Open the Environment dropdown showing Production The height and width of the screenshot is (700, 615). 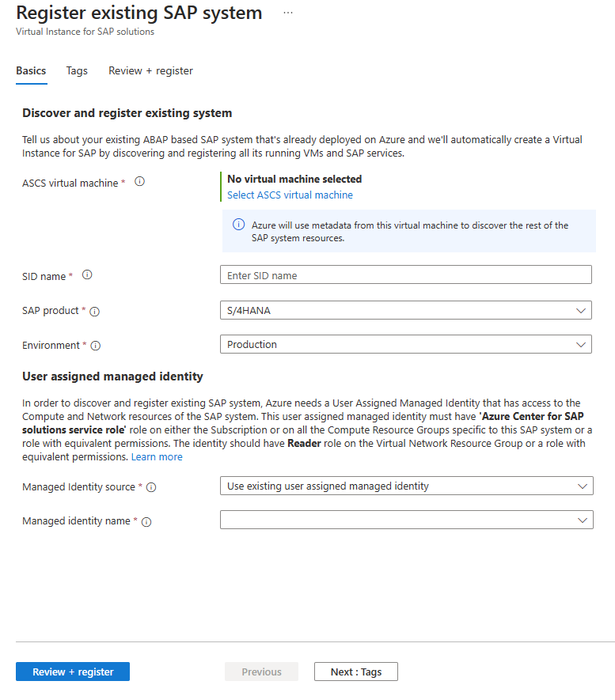pyautogui.click(x=405, y=345)
